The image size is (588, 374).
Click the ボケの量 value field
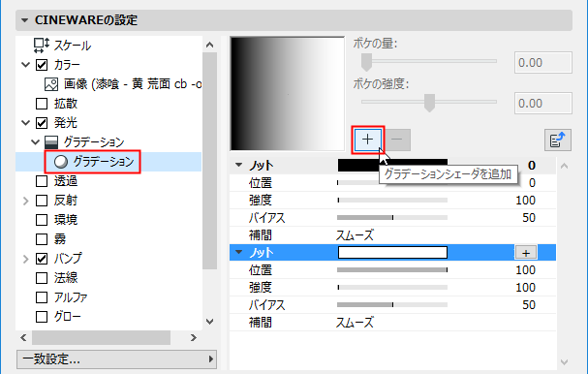[543, 62]
